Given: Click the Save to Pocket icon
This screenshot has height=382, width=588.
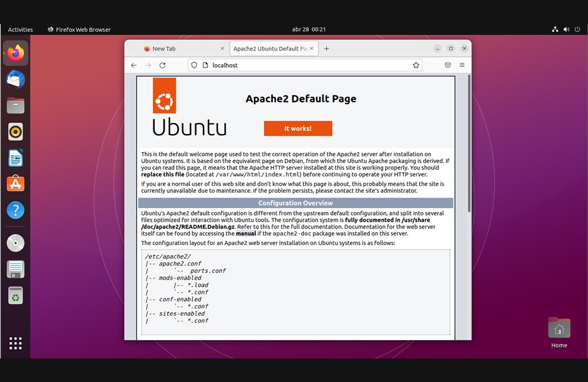Looking at the screenshot, I should pyautogui.click(x=447, y=65).
